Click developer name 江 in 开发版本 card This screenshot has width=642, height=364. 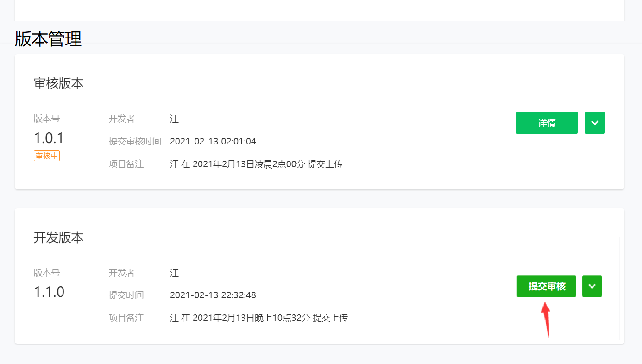(x=174, y=273)
